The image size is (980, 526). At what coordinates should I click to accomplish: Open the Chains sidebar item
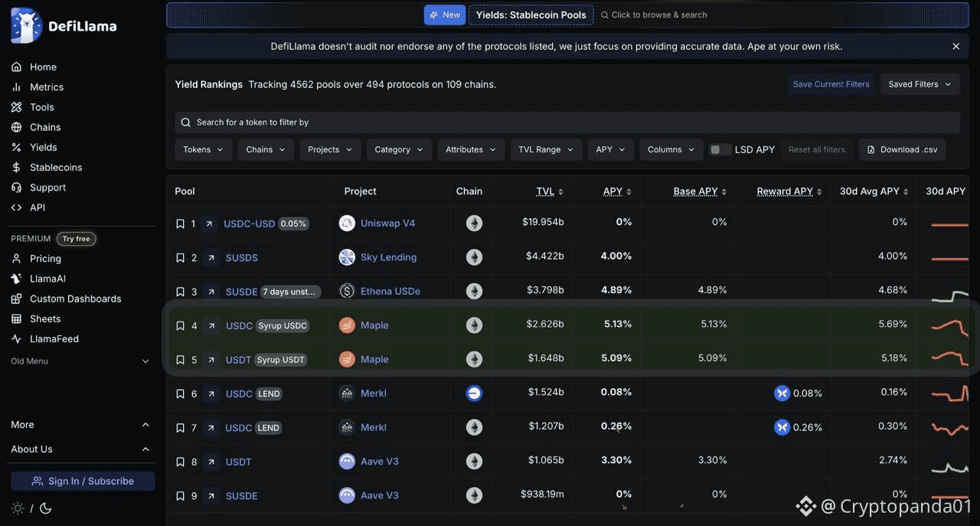click(45, 127)
